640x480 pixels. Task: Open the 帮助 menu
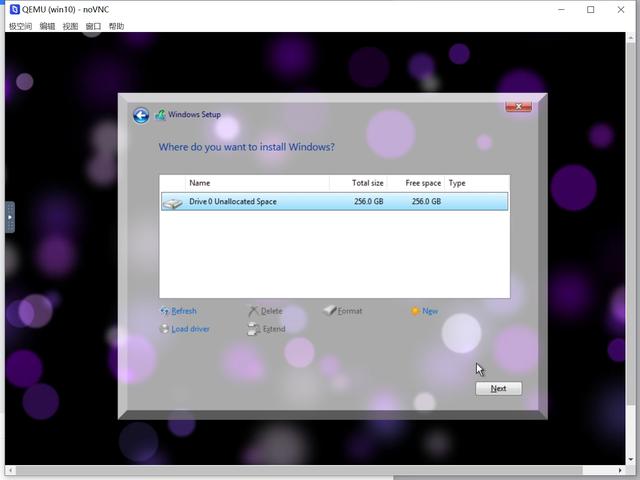(x=116, y=26)
